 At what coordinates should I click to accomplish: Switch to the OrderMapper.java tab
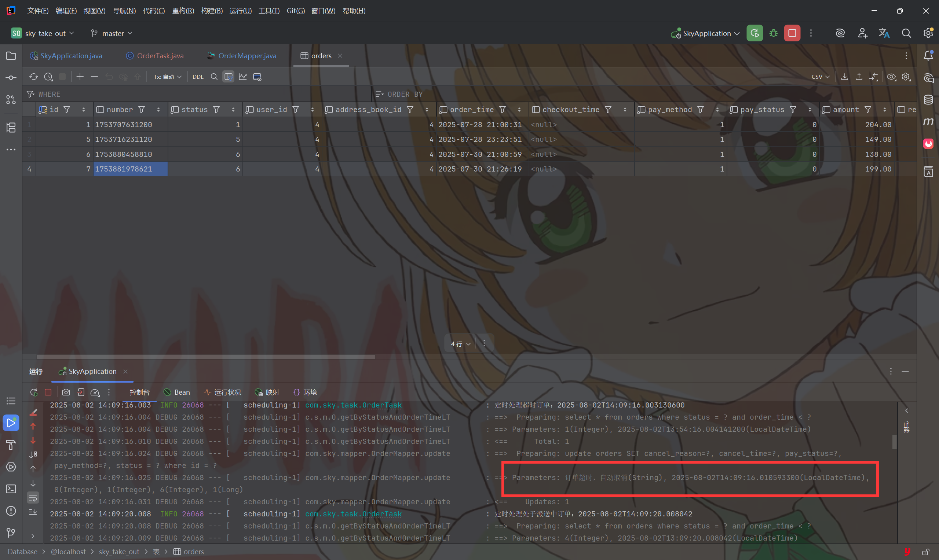(247, 56)
